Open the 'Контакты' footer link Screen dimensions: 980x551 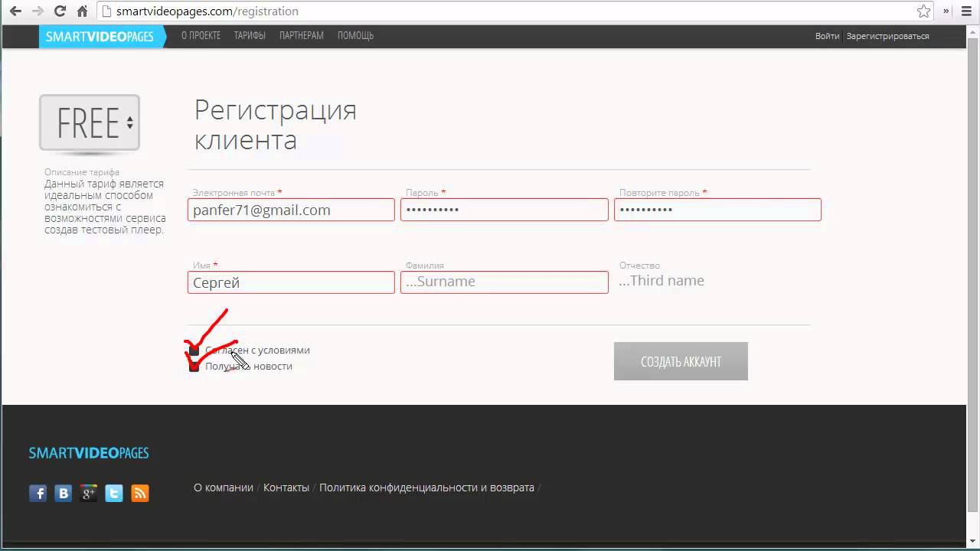286,487
